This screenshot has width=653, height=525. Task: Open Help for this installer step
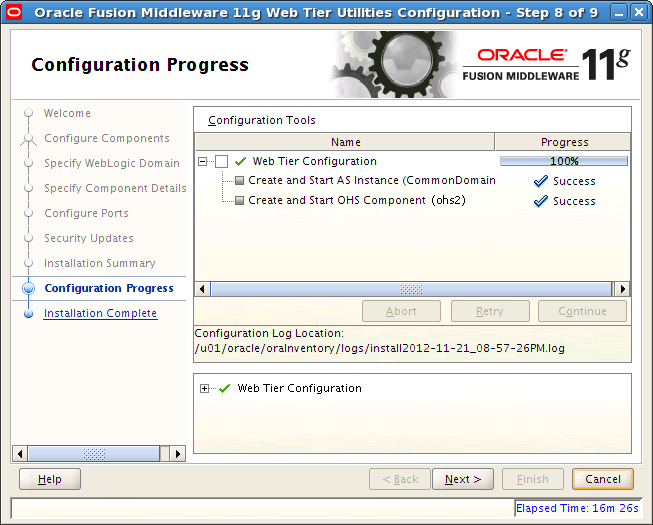point(50,479)
